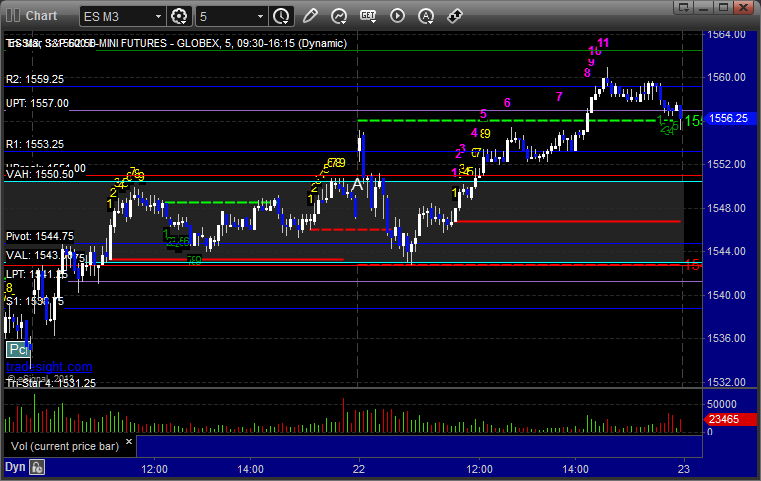Maximize the chart window
Viewport: 761px width, 481px height.
coord(724,7)
